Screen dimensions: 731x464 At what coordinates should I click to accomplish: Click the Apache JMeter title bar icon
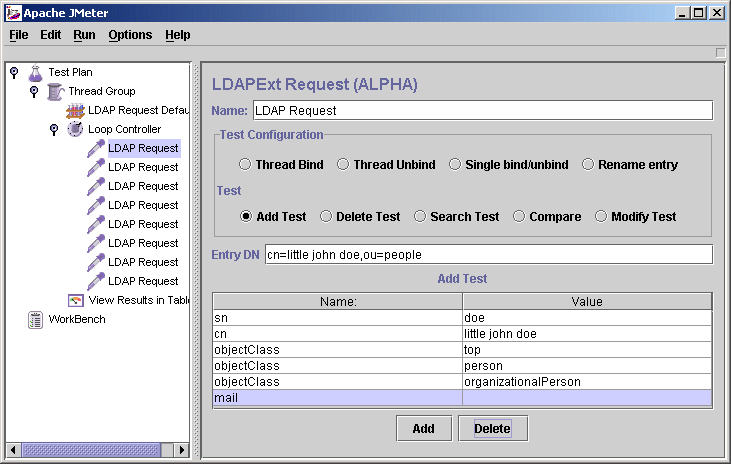coord(13,12)
